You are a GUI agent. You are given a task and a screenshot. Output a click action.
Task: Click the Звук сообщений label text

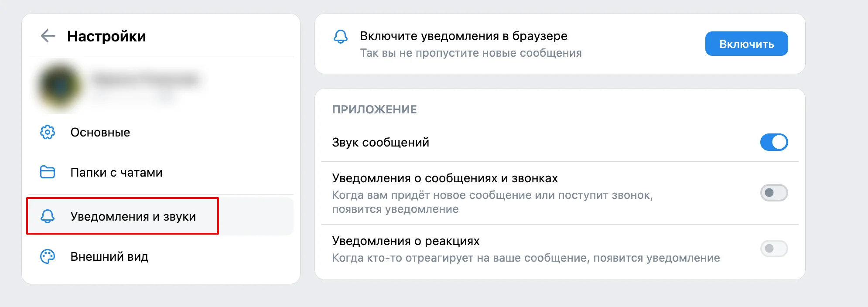[x=380, y=143]
